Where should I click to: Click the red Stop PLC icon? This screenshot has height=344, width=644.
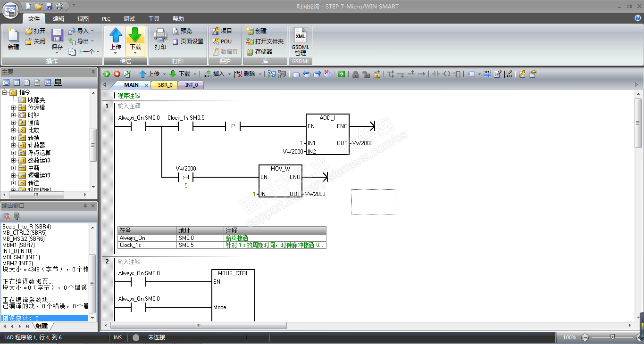click(117, 74)
